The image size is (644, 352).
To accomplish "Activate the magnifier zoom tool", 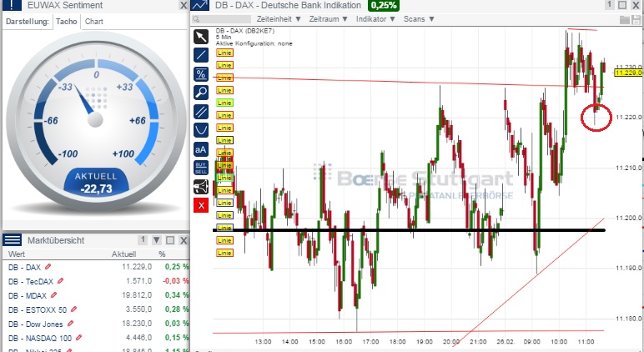I will (201, 93).
